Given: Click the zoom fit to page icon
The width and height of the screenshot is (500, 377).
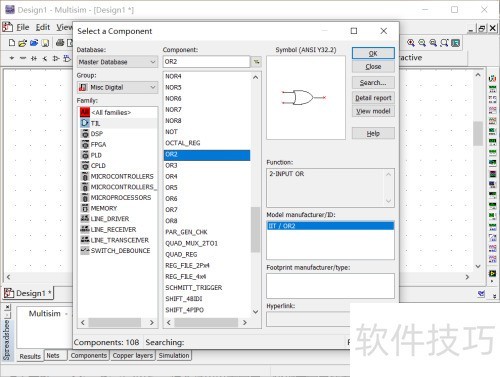Looking at the screenshot, I should pos(444,43).
